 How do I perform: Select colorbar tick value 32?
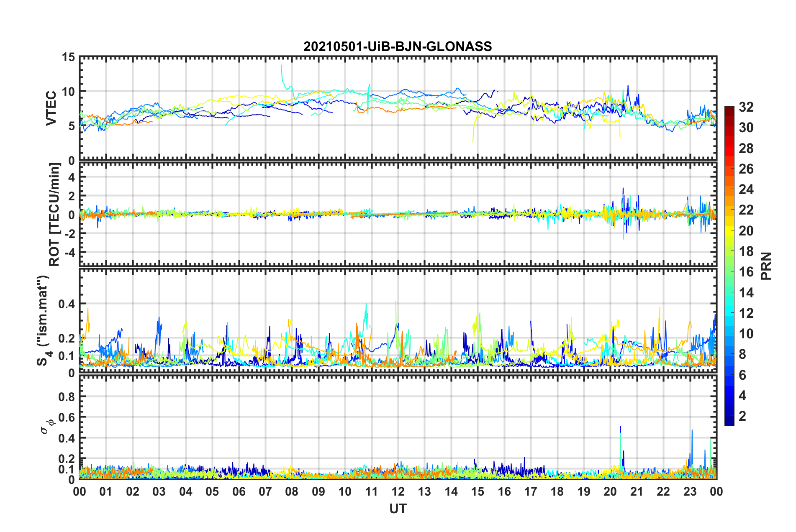click(746, 107)
